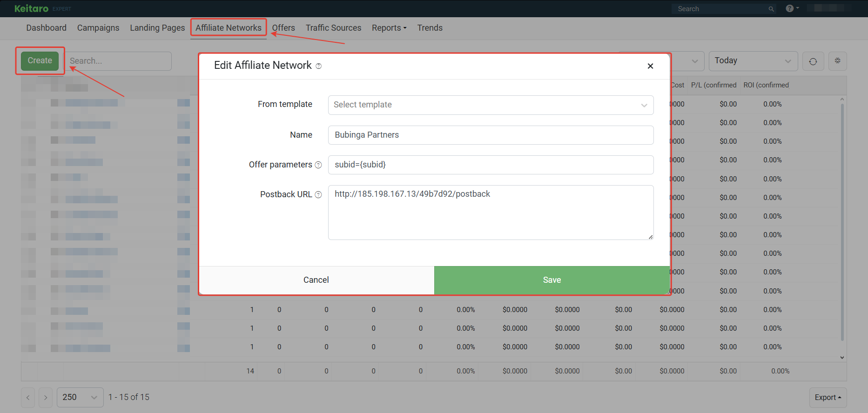Click the refresh icon button
This screenshot has height=413, width=868.
click(813, 61)
